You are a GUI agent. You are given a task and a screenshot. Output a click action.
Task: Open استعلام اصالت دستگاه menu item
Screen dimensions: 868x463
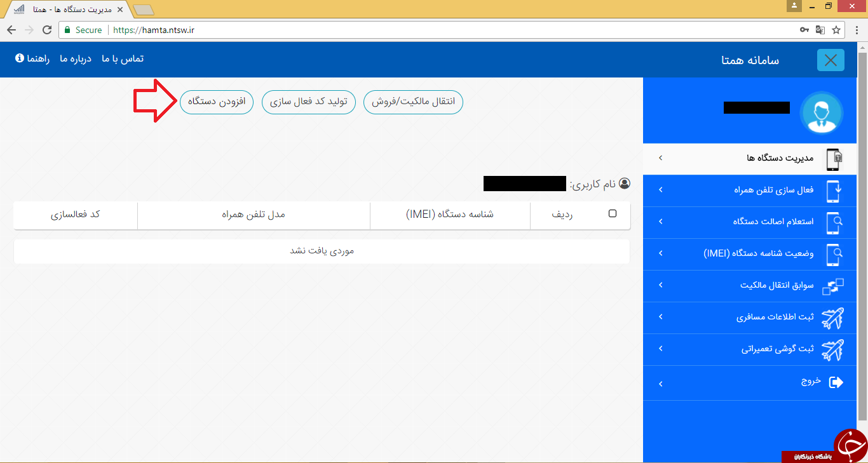pos(751,223)
